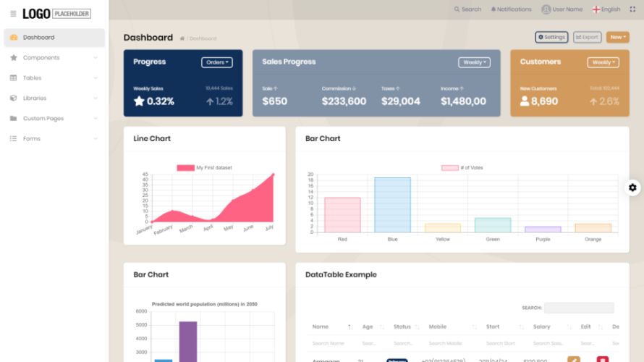Screen dimensions: 644x362
Task: Click the orange edit pencil icon in table
Action: (574, 359)
